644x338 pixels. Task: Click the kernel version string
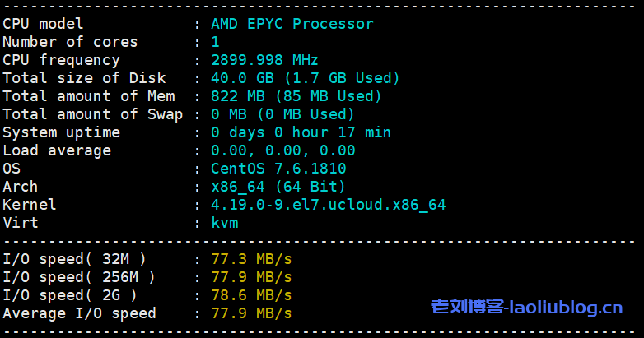(328, 205)
